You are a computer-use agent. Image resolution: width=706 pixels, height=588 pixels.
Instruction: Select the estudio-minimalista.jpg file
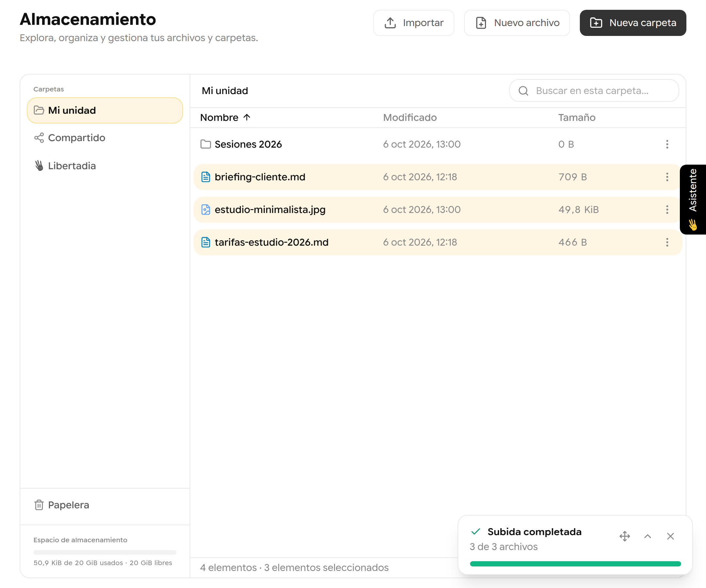coord(438,210)
